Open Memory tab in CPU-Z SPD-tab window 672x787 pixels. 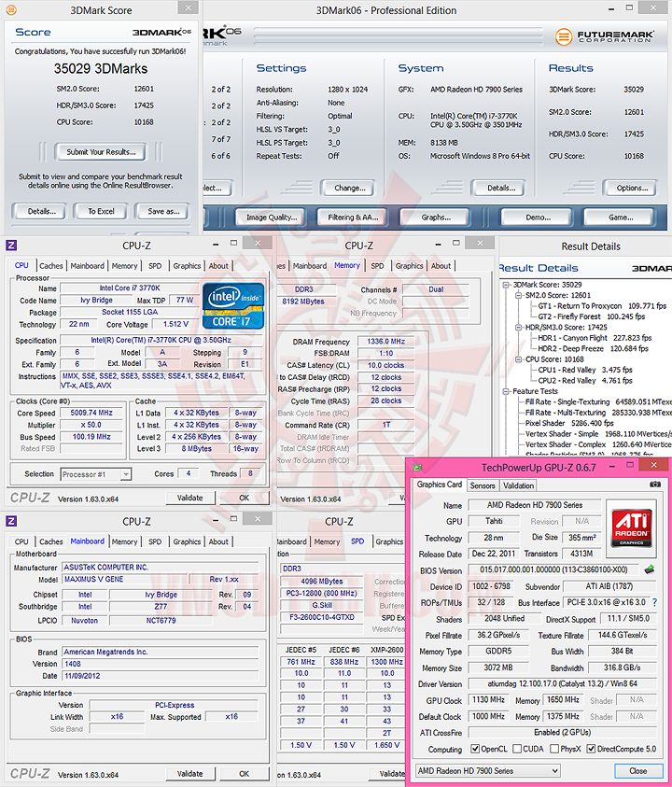pyautogui.click(x=327, y=541)
